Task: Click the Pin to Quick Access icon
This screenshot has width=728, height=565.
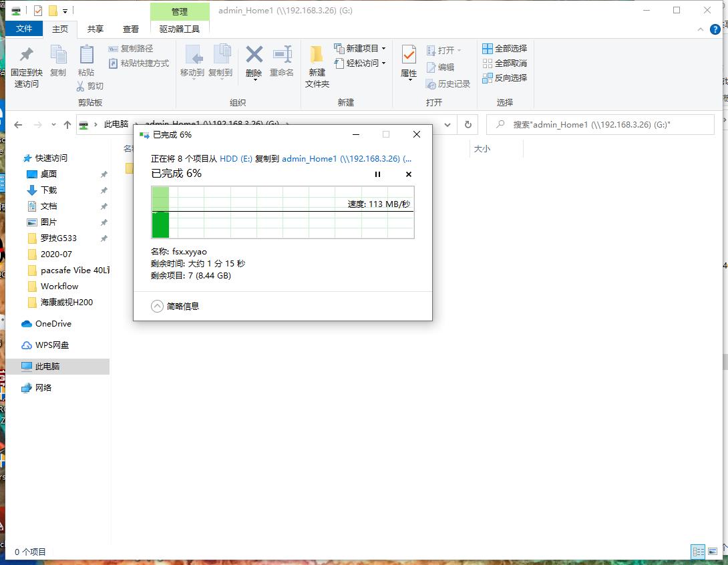Action: coord(26,55)
